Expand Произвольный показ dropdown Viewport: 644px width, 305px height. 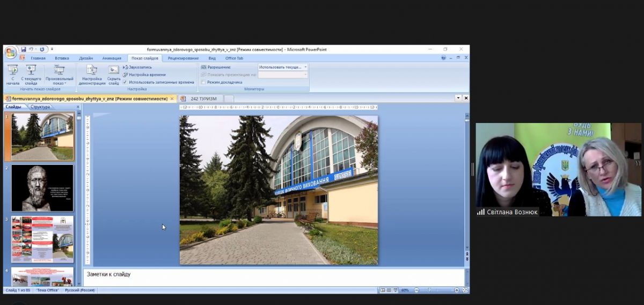(x=59, y=81)
